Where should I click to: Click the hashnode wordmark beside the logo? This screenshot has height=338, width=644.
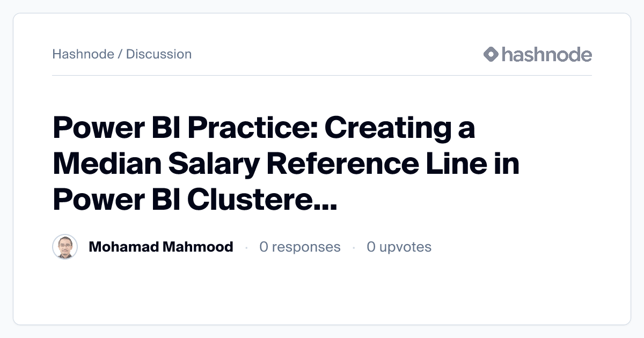546,54
